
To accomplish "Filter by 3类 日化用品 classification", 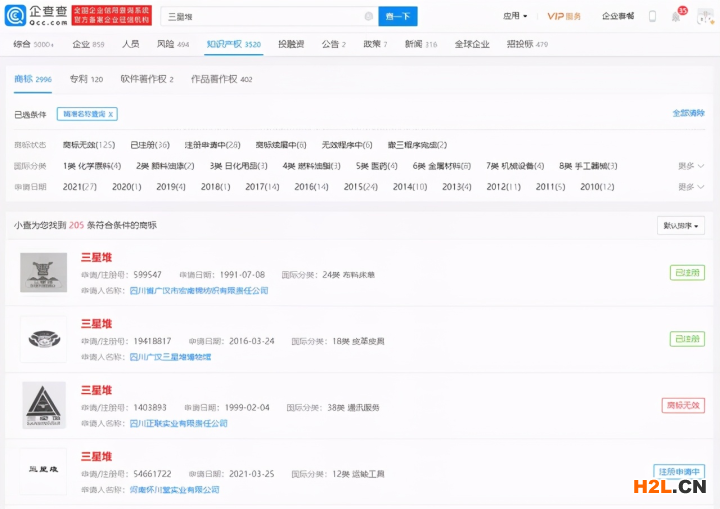I will point(238,166).
